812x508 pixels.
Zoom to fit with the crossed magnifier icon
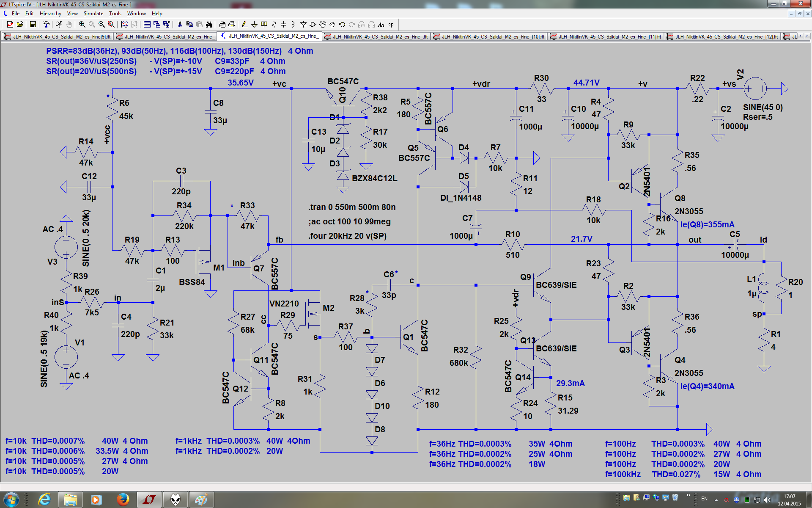[x=111, y=25]
